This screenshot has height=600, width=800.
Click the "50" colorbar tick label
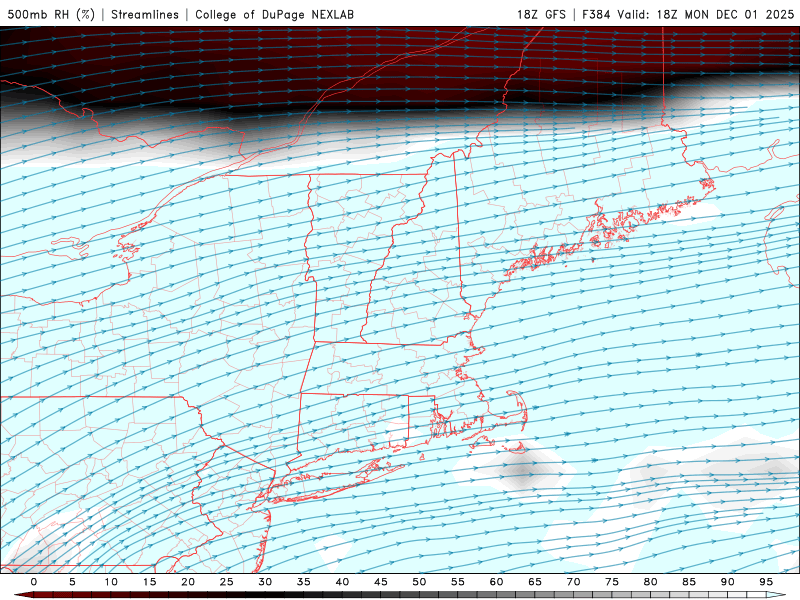pyautogui.click(x=419, y=582)
